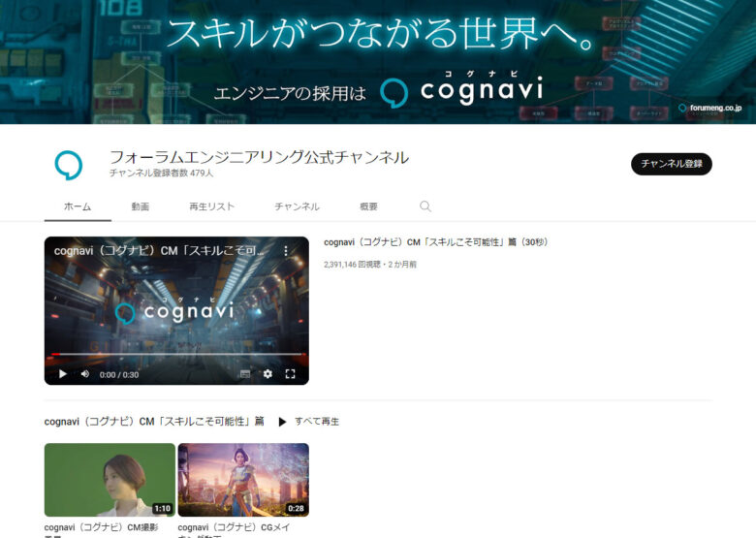The height and width of the screenshot is (538, 756).
Task: Click the play-all triangle icon beside すべて再生
Action: [283, 422]
